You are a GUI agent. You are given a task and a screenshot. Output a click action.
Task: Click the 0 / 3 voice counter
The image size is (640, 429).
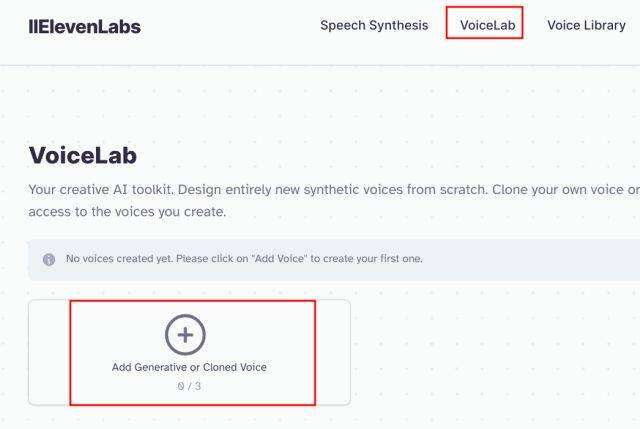(189, 386)
